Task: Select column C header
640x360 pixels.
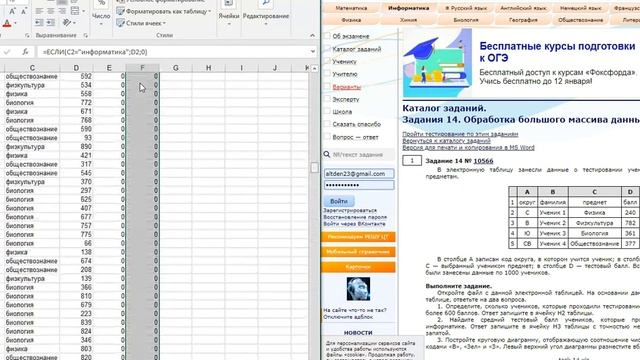Action: [x=32, y=68]
